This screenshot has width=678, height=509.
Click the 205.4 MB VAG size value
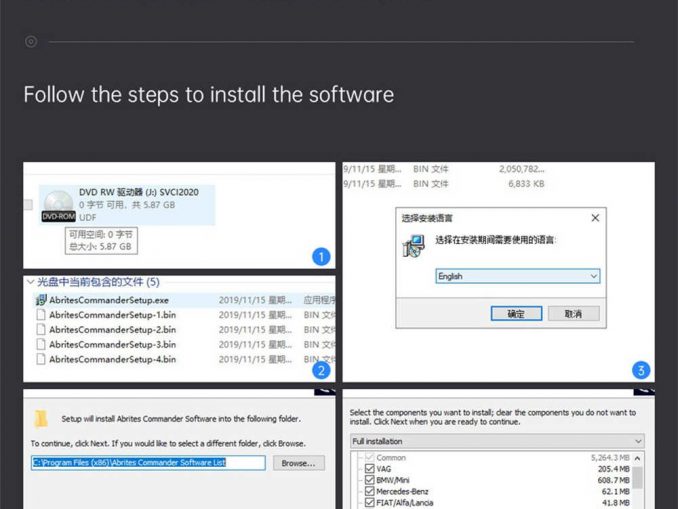(614, 469)
